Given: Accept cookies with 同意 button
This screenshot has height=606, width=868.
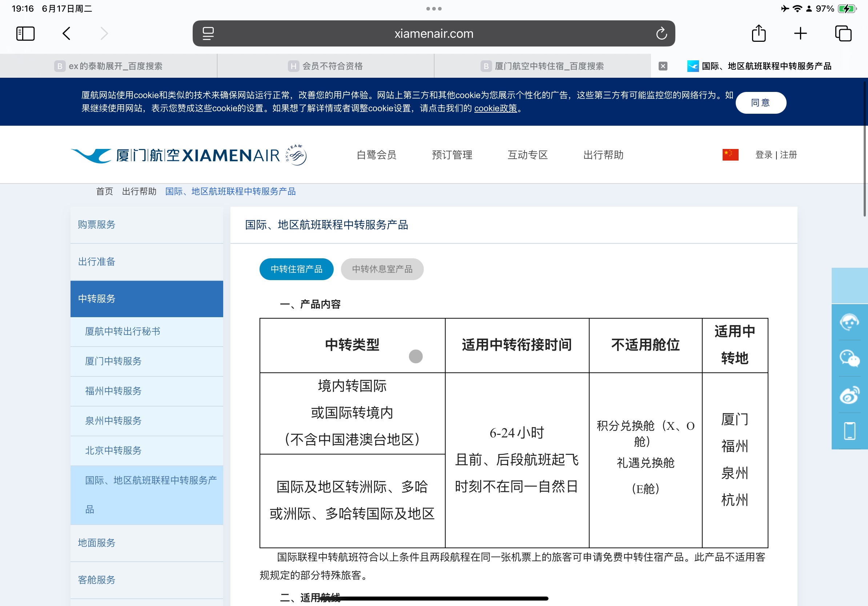Looking at the screenshot, I should click(761, 103).
